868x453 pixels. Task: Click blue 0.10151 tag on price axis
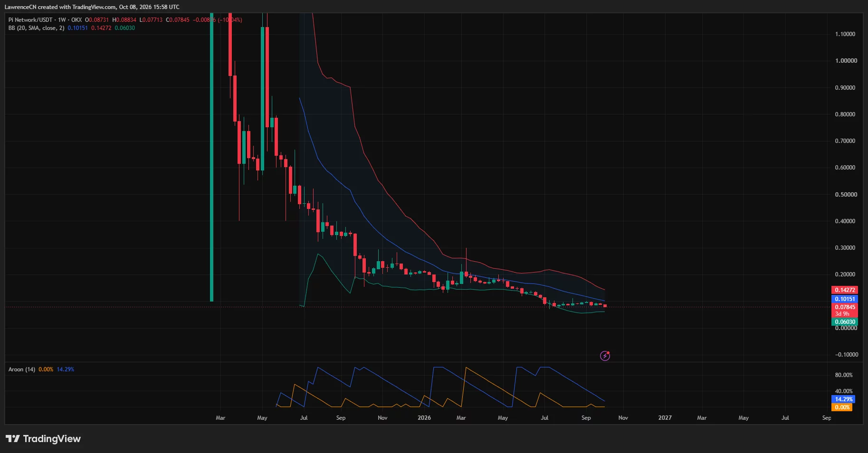(845, 299)
